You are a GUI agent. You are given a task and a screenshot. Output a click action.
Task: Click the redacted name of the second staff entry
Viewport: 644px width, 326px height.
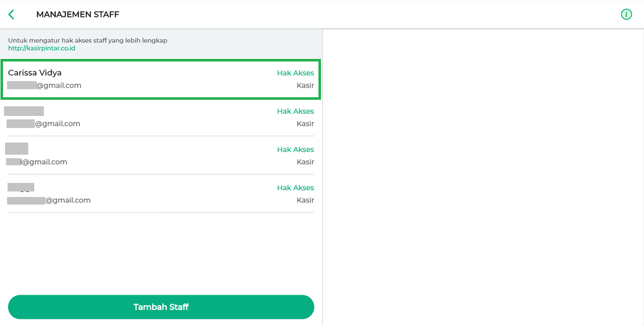(24, 111)
